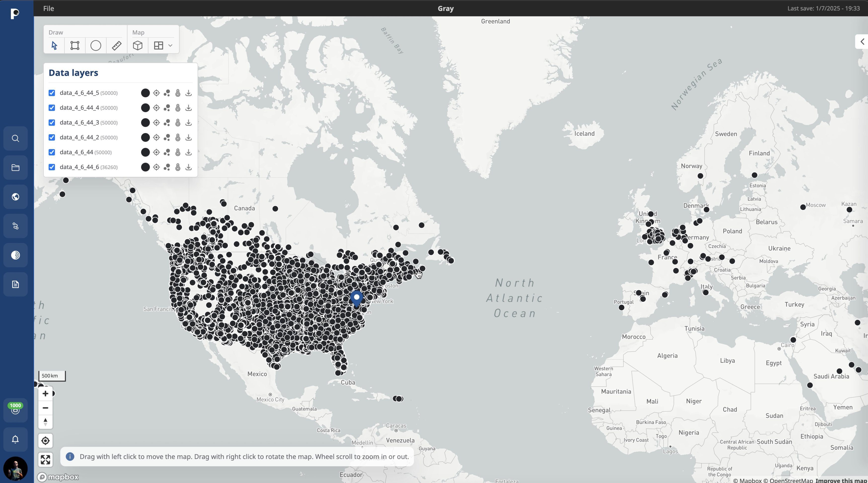868x483 pixels.
Task: Open the search sidebar icon
Action: (15, 138)
